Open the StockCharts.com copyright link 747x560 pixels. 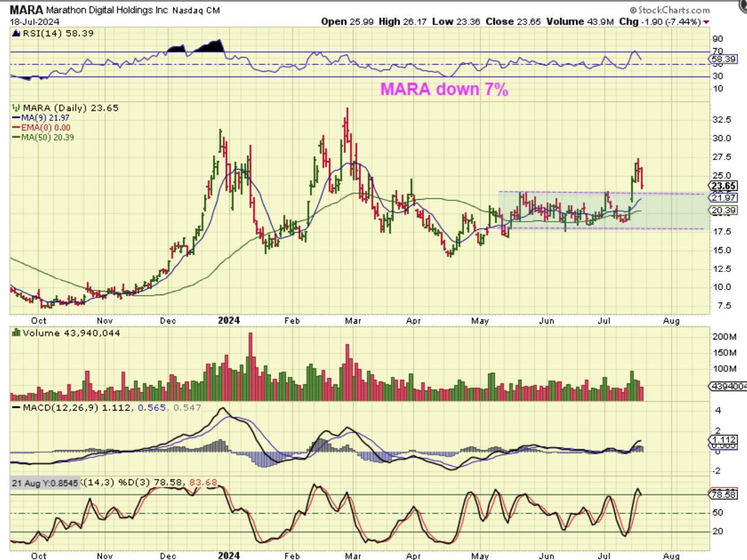[669, 10]
